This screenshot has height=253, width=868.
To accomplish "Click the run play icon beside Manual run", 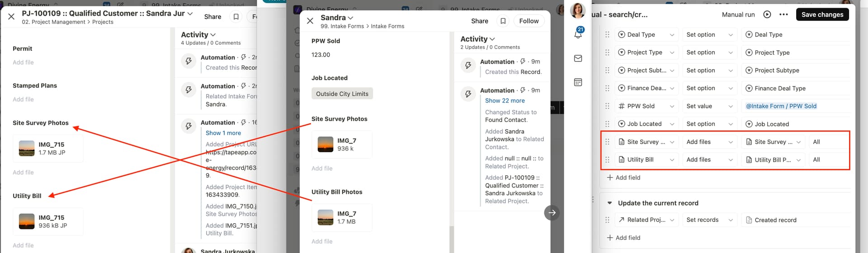I will 767,14.
